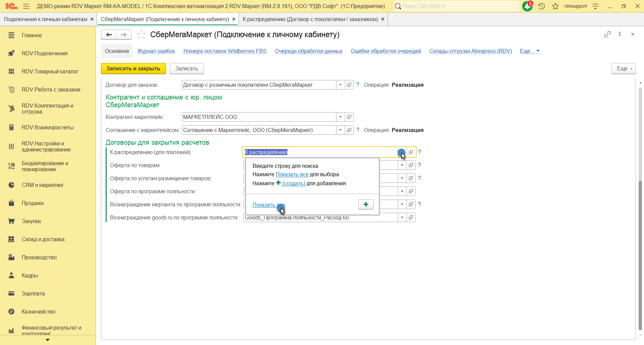Image resolution: width=644 pixels, height=345 pixels.
Task: Expand Договор для заказов dropdown
Action: click(340, 85)
